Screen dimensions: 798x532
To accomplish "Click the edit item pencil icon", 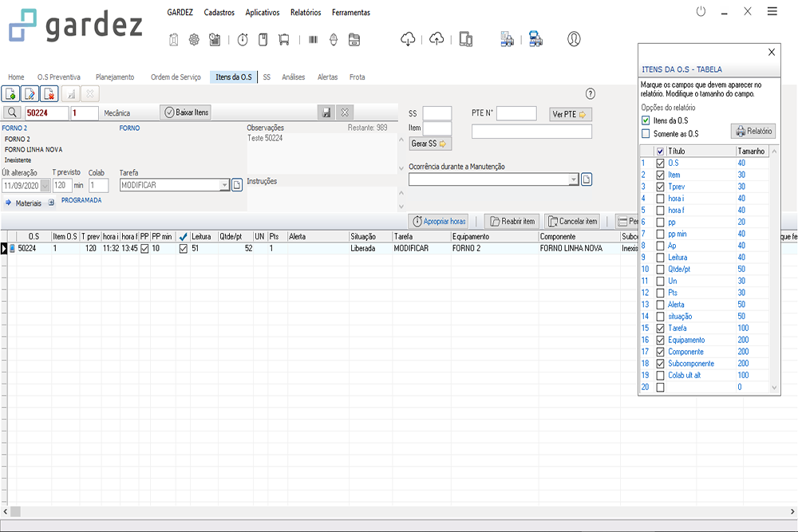I will pos(30,94).
